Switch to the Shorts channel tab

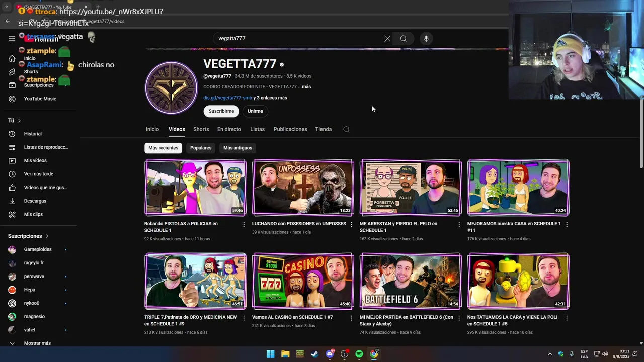click(201, 129)
